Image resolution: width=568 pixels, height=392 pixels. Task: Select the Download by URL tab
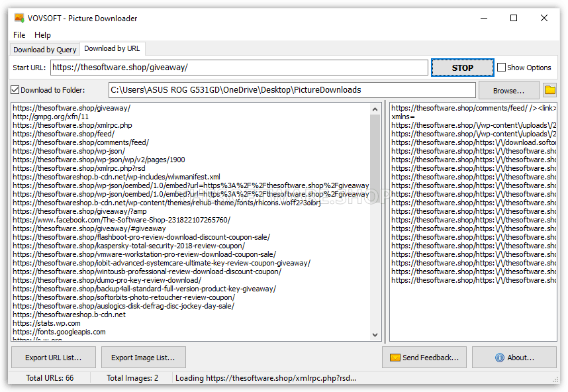[112, 48]
